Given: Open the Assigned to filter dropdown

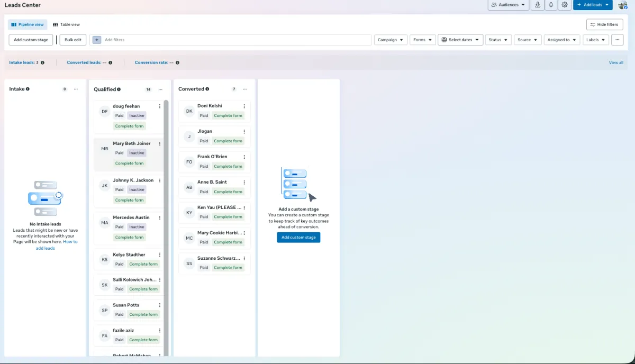Looking at the screenshot, I should pyautogui.click(x=562, y=40).
